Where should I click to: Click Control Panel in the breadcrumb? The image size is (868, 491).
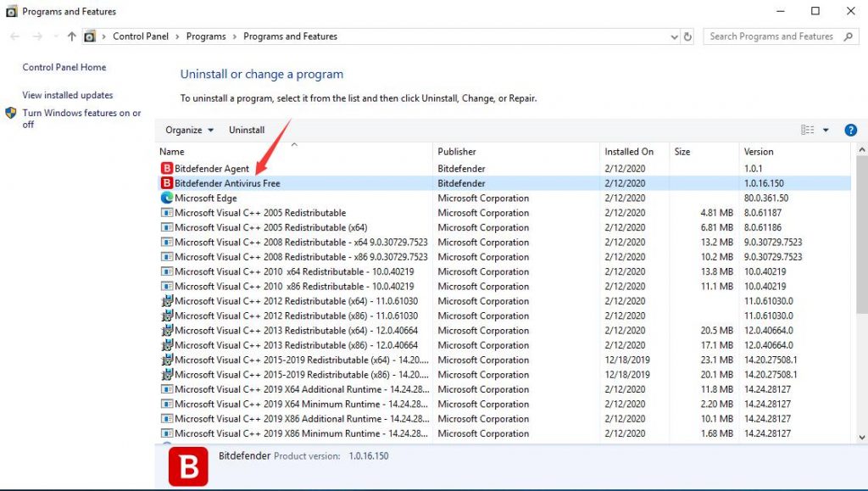tap(141, 36)
